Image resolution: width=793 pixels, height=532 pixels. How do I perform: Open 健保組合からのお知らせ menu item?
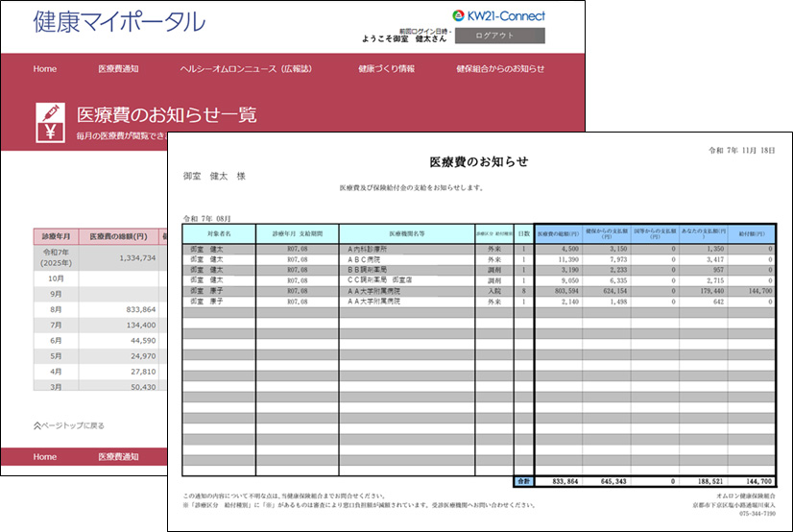coord(500,69)
